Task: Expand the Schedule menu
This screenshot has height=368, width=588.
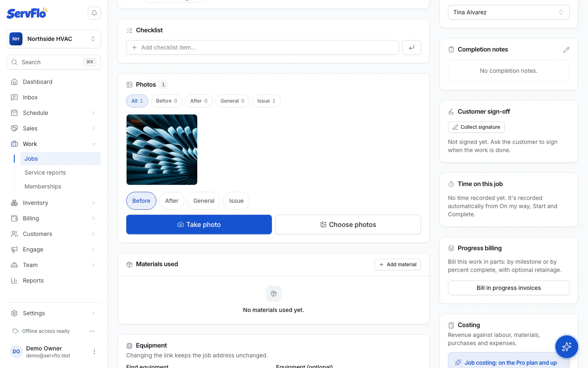Action: 53,113
